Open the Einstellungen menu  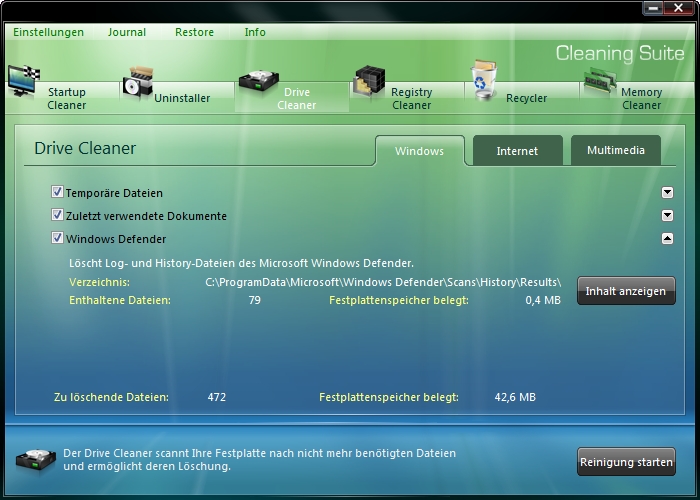click(x=48, y=32)
